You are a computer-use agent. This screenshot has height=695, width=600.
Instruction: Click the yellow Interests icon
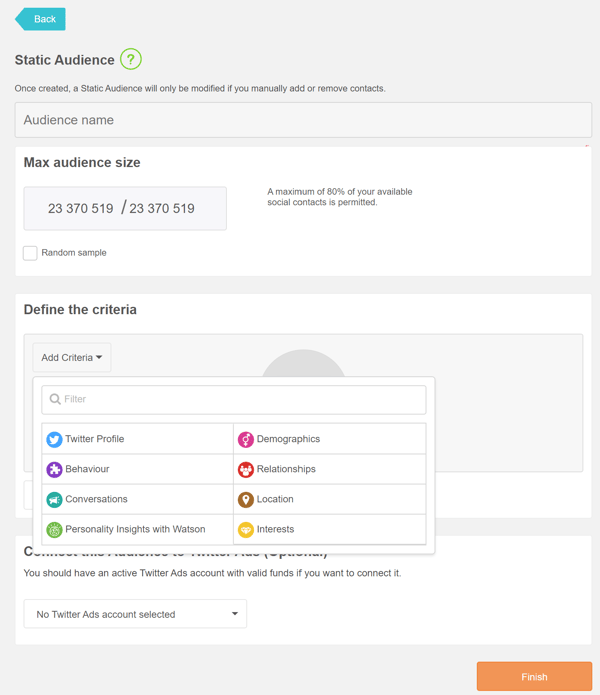245,530
